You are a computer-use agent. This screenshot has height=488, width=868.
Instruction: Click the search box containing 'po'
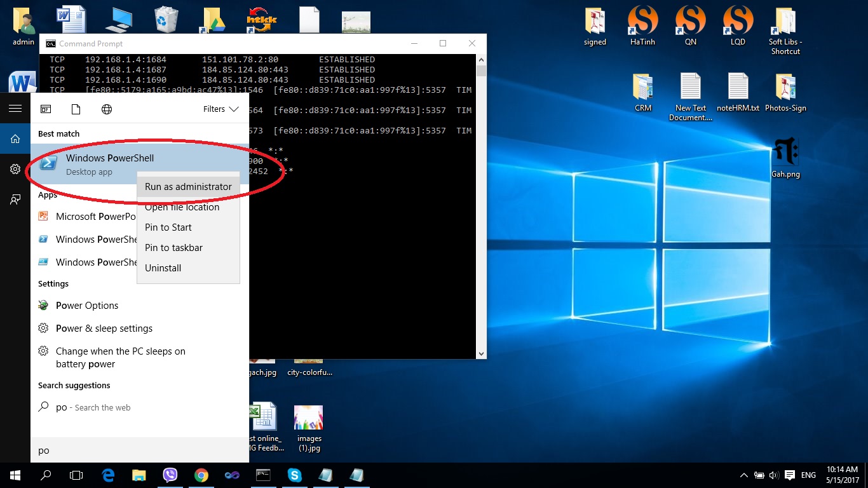140,451
